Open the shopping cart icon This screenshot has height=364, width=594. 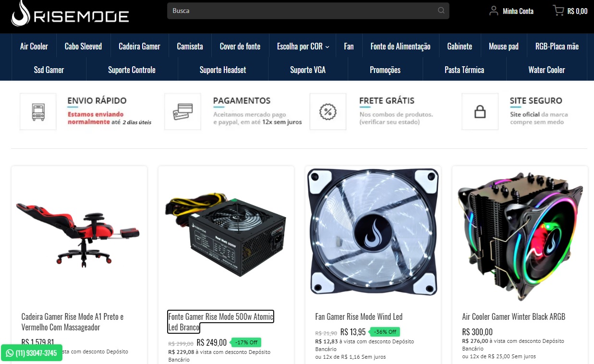pos(558,11)
